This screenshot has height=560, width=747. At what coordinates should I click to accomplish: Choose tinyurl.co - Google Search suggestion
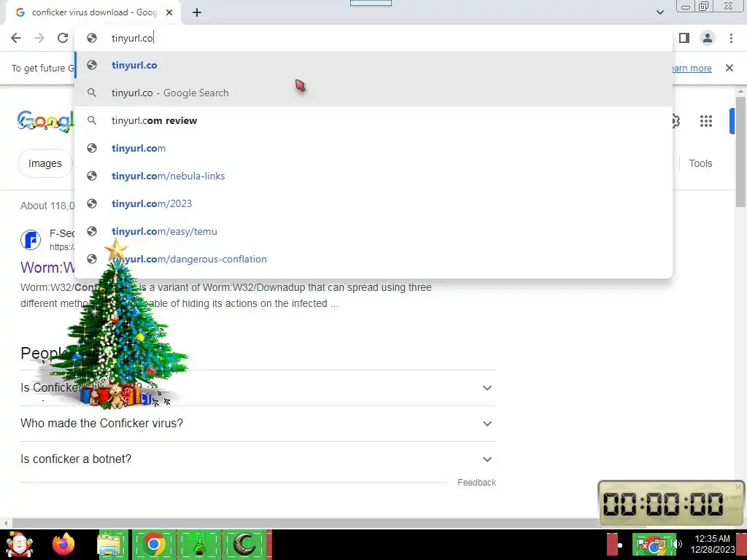click(x=374, y=93)
